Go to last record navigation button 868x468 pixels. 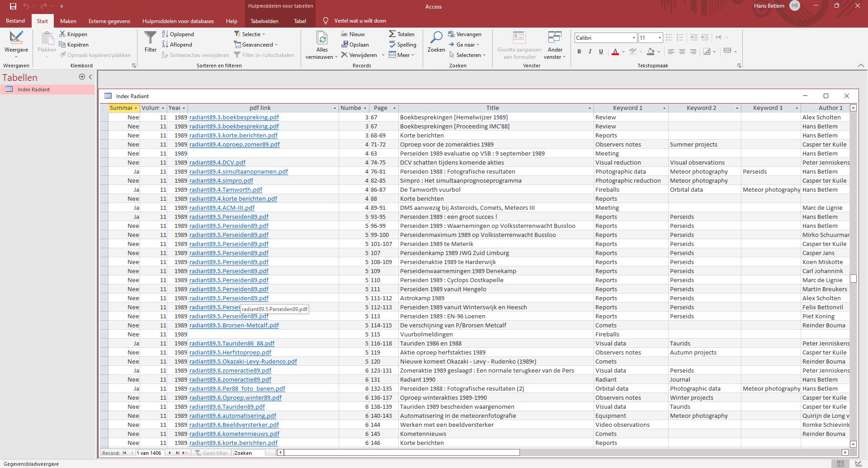pos(177,453)
